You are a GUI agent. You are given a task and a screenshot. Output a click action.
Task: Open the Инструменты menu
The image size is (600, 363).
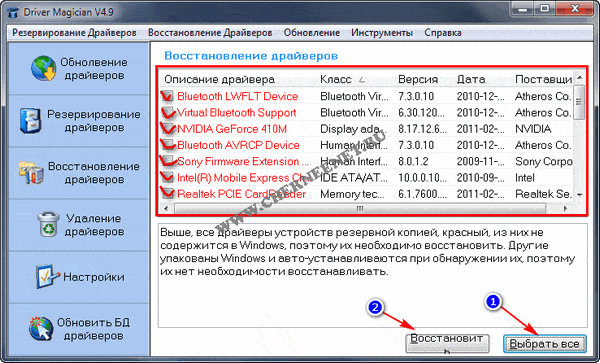pyautogui.click(x=382, y=33)
